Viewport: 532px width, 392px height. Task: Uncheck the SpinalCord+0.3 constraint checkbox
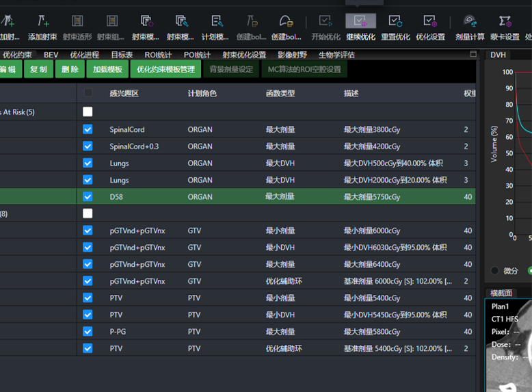tap(88, 146)
